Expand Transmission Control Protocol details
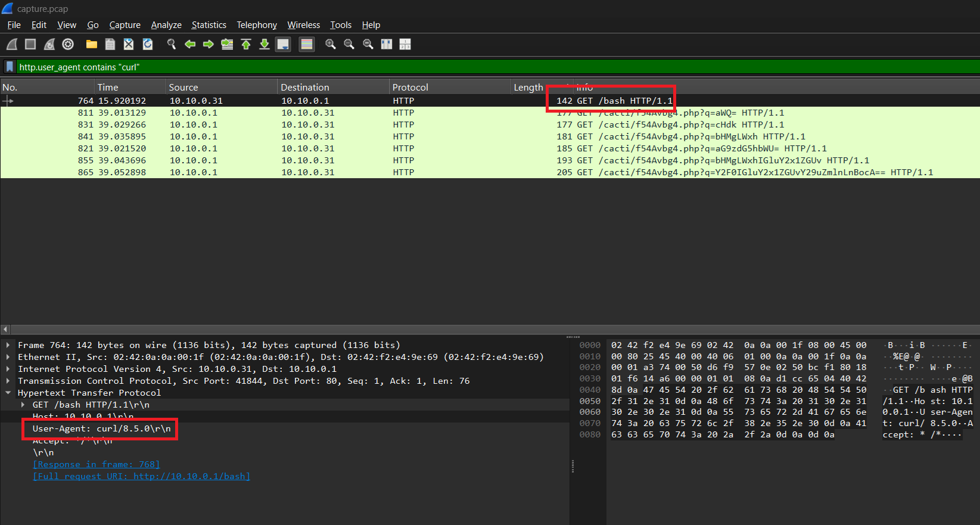The height and width of the screenshot is (525, 980). click(8, 381)
